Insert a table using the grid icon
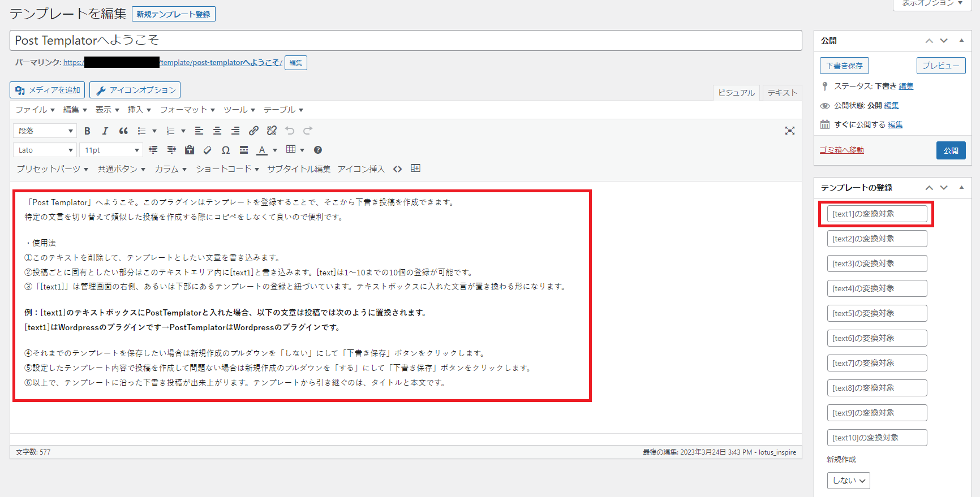The width and height of the screenshot is (980, 497). click(x=291, y=149)
